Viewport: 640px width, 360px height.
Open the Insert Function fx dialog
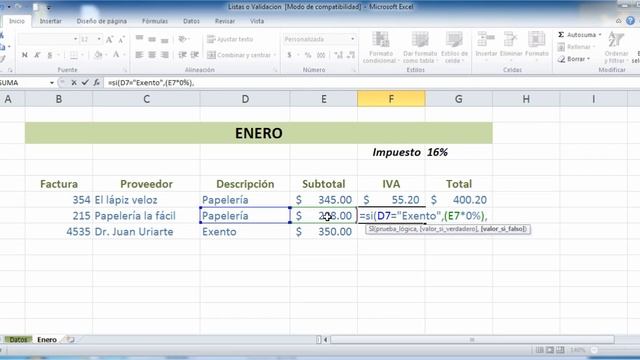point(97,83)
